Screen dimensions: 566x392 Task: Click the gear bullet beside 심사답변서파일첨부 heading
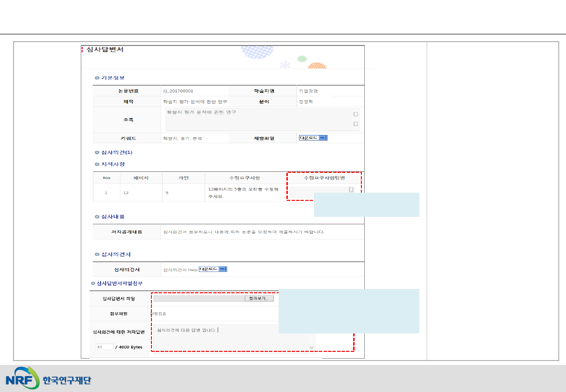[93, 283]
